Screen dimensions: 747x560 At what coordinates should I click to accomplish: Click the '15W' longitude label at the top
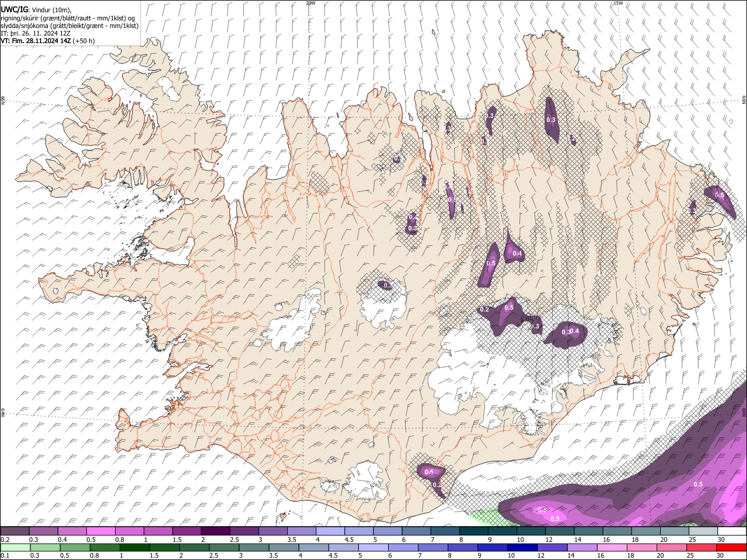click(618, 3)
